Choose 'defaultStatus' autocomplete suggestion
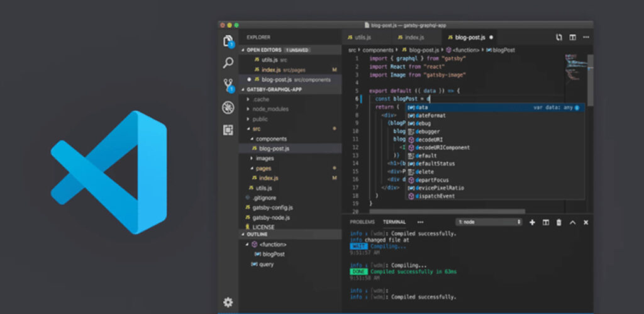This screenshot has height=314, width=644. (495, 164)
